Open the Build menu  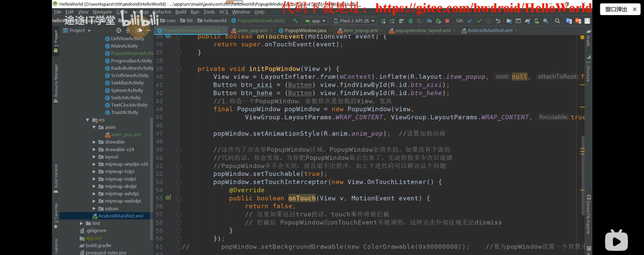coord(180,12)
